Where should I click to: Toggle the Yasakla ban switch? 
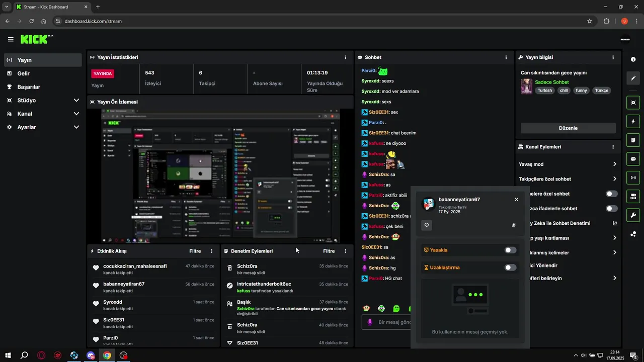point(510,250)
